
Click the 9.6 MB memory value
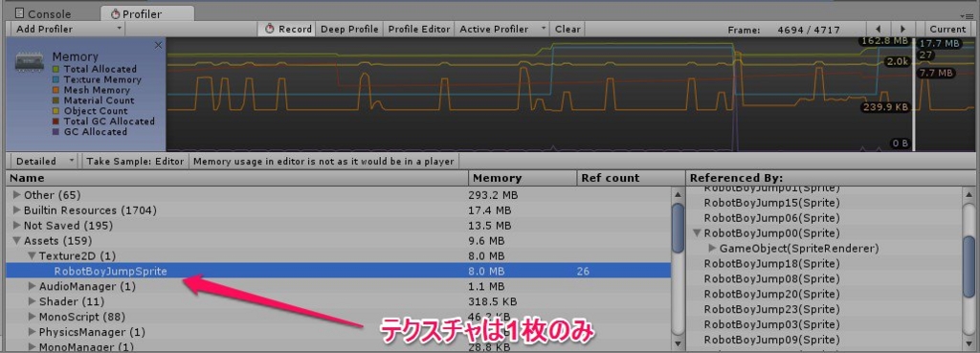click(486, 240)
